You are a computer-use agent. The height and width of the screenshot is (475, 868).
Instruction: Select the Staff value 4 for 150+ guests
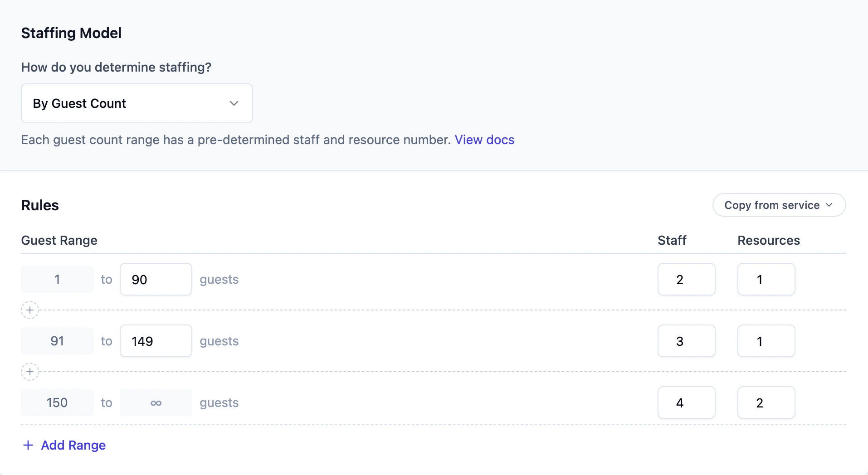coord(686,402)
